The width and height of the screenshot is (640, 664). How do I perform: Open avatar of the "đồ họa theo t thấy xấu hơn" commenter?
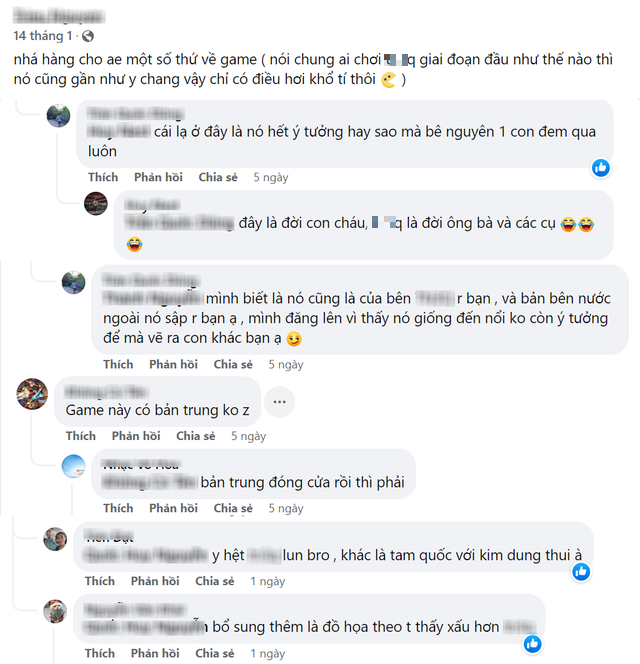55,611
